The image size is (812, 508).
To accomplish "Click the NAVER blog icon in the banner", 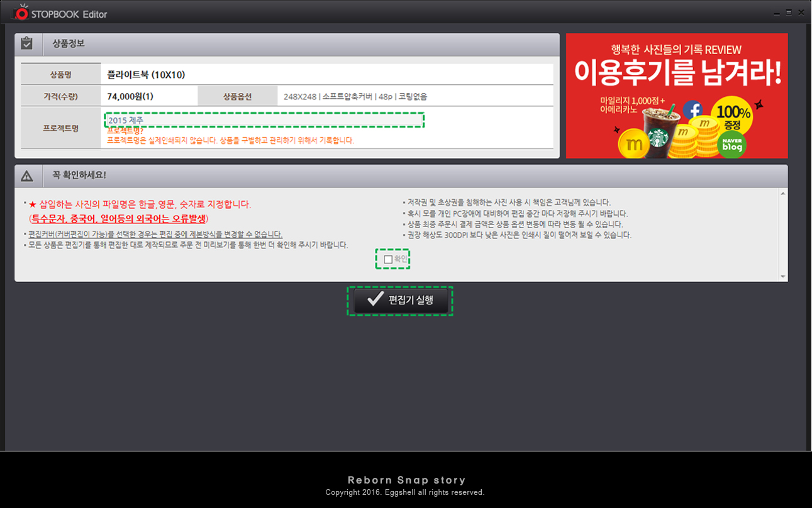I will (x=732, y=144).
